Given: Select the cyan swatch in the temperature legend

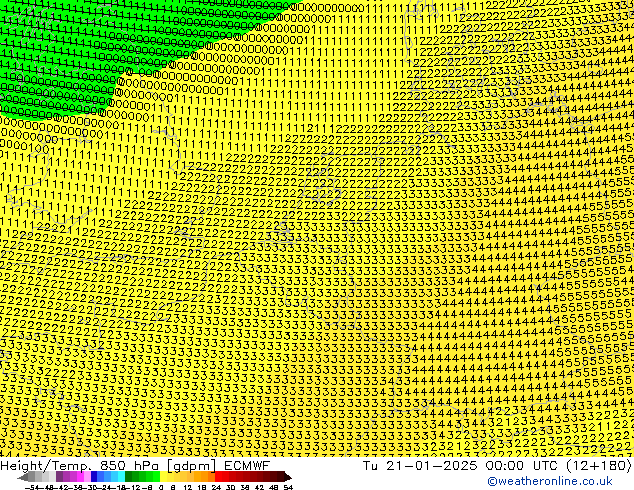Looking at the screenshot, I should tap(121, 477).
